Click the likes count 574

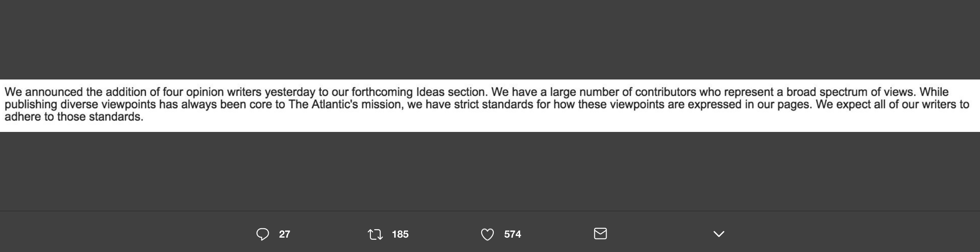tap(512, 234)
